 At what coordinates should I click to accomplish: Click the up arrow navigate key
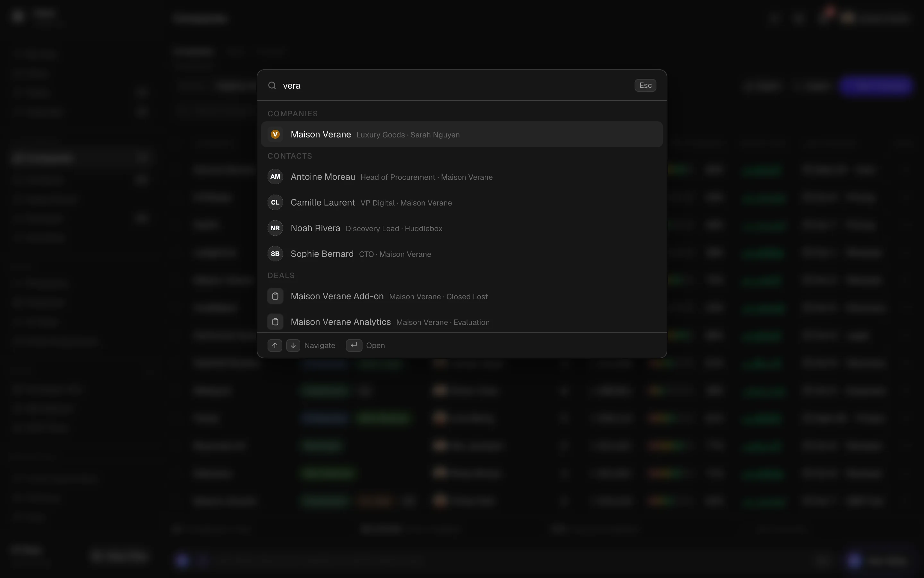point(275,345)
